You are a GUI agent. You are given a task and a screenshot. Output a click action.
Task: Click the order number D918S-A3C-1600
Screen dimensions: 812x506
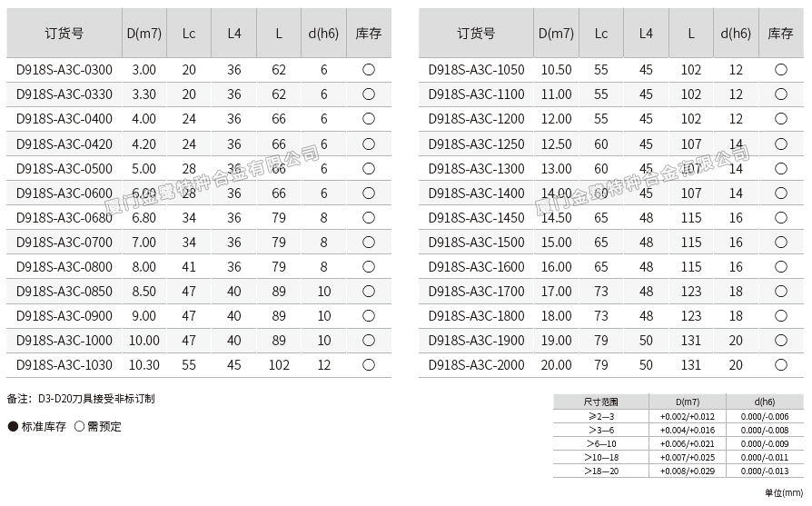coord(476,267)
